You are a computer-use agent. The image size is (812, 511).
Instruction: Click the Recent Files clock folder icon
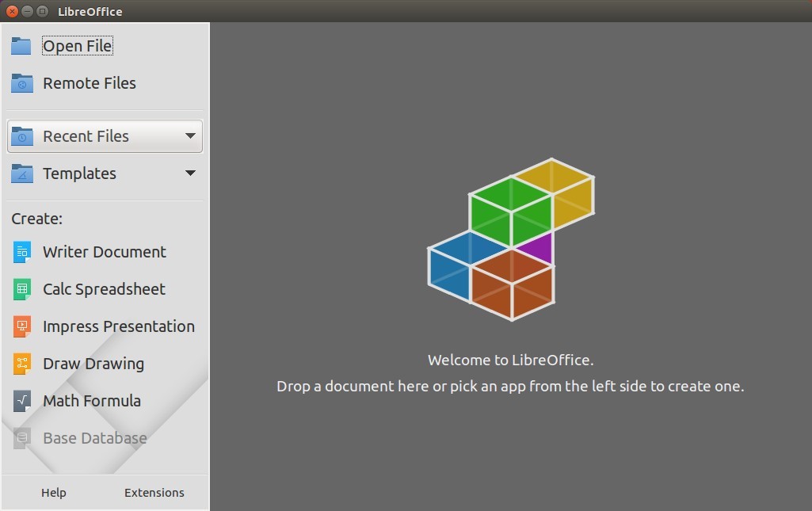point(21,136)
